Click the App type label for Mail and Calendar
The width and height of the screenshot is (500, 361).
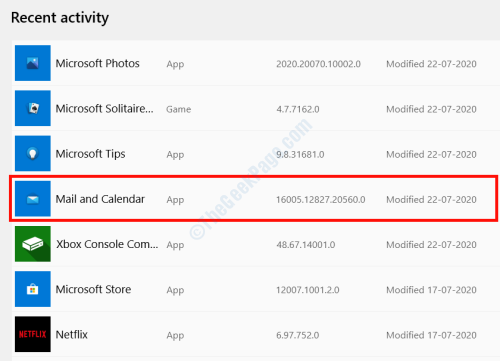click(175, 200)
